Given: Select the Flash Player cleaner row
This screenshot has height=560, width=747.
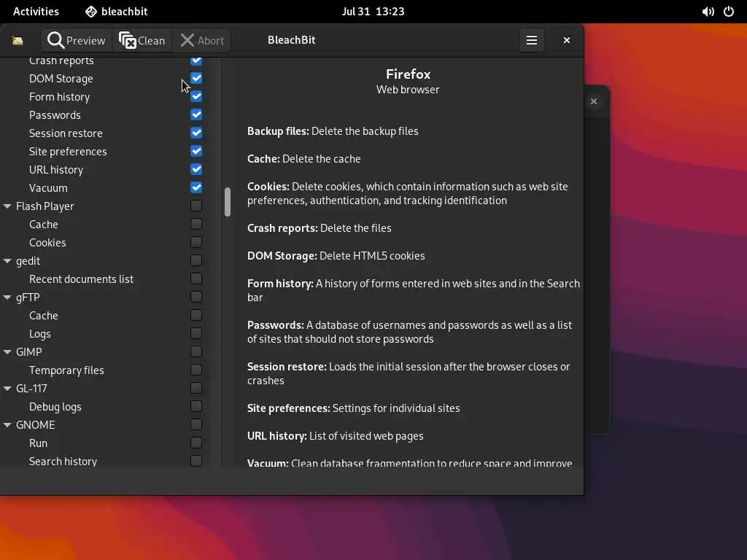Looking at the screenshot, I should tap(105, 206).
